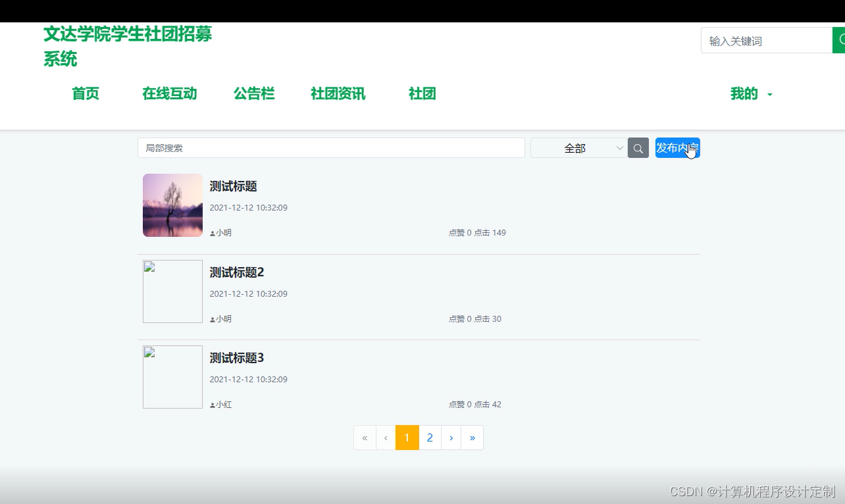Click the user icon beside 小明 under 测试标题
Screen dimensions: 845x504
pos(213,233)
